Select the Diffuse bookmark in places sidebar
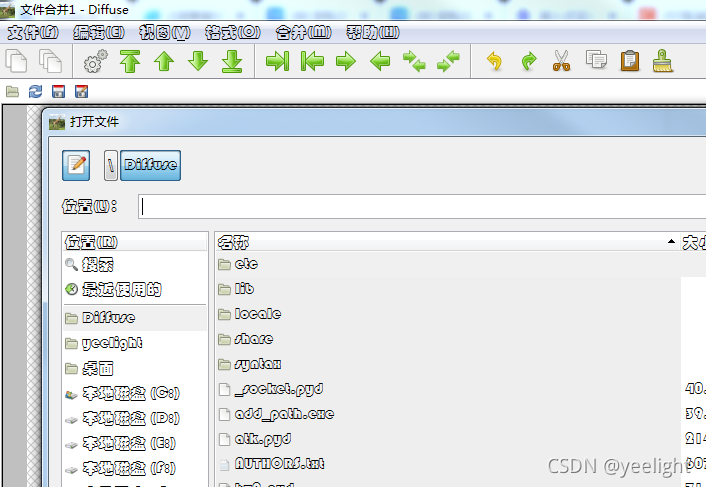The width and height of the screenshot is (706, 487). point(135,318)
